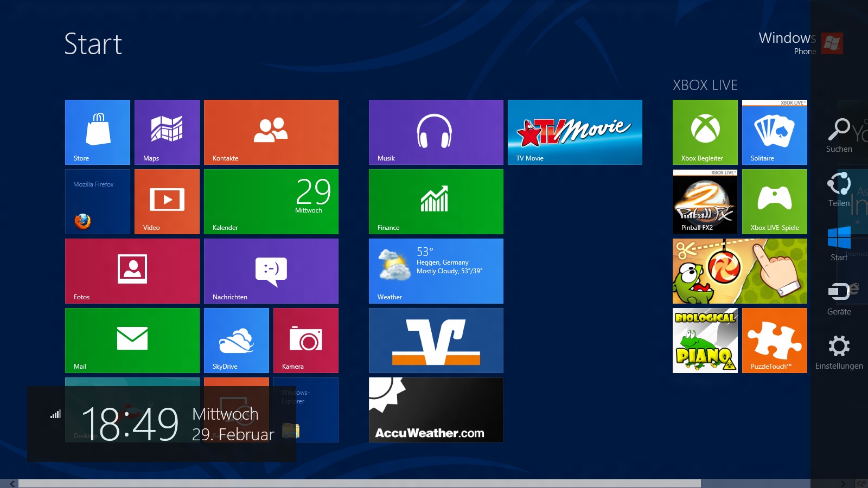Click the horizontal scrollbar thumb
The height and width of the screenshot is (488, 868).
360,483
